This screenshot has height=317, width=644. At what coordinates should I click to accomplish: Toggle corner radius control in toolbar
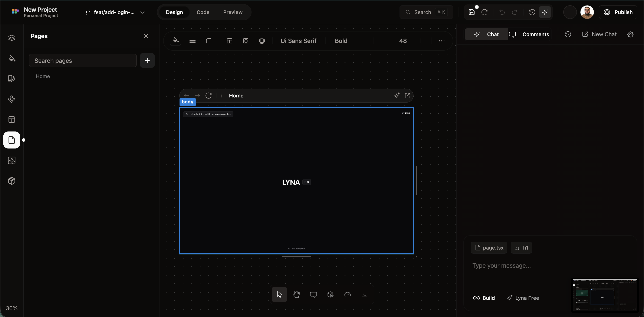point(209,41)
